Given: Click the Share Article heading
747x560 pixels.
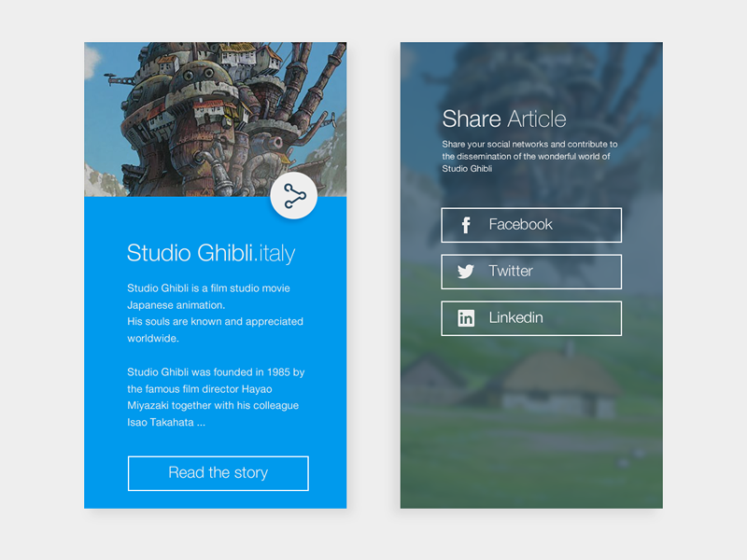Looking at the screenshot, I should pyautogui.click(x=503, y=119).
